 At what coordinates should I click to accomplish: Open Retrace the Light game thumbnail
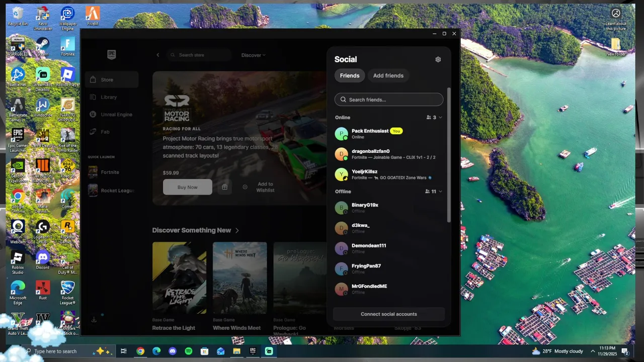tap(180, 278)
